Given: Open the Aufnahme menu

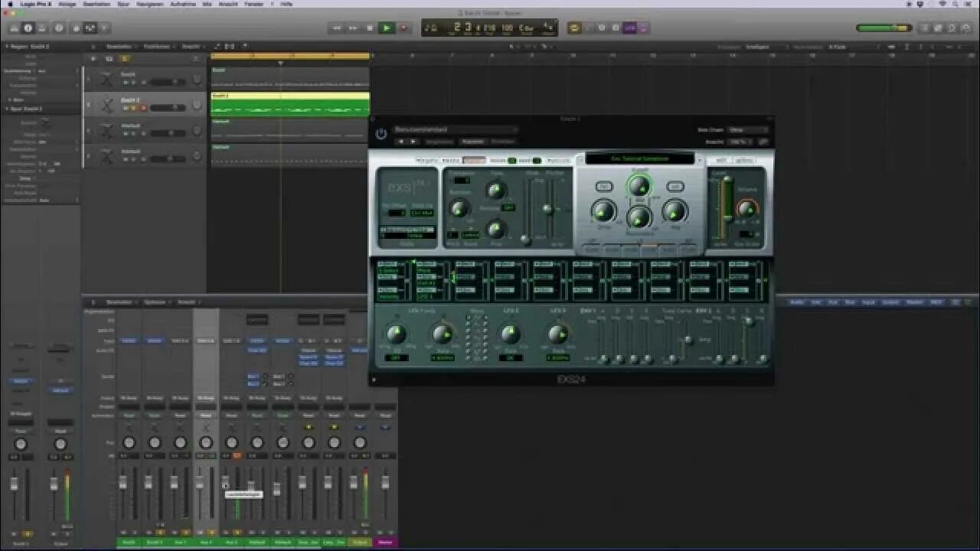Looking at the screenshot, I should tap(183, 4).
